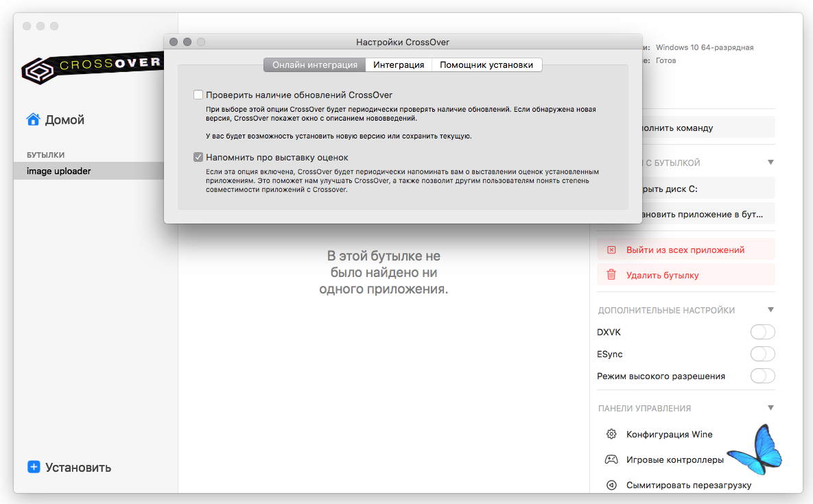Click the БУТЫЛКИ sidebar heading

(46, 155)
